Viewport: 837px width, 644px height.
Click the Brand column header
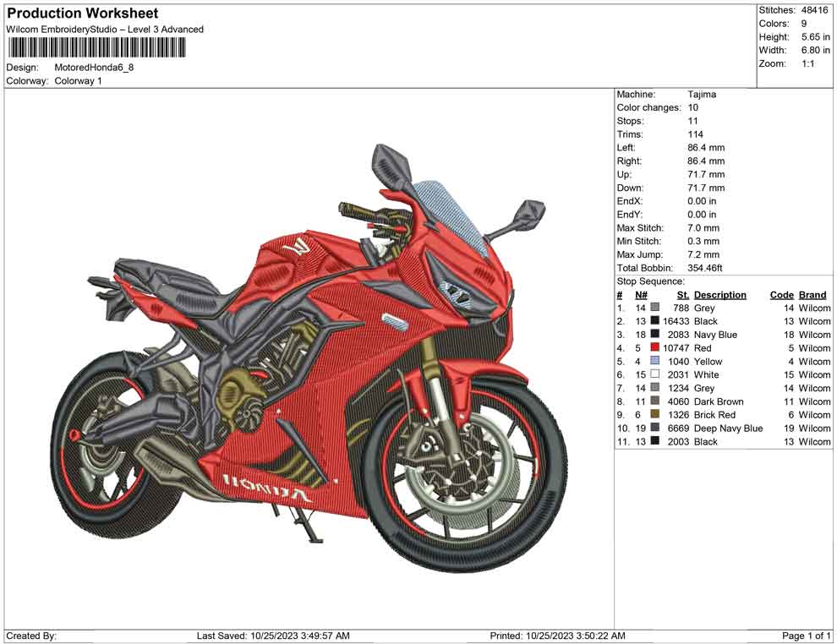(812, 294)
